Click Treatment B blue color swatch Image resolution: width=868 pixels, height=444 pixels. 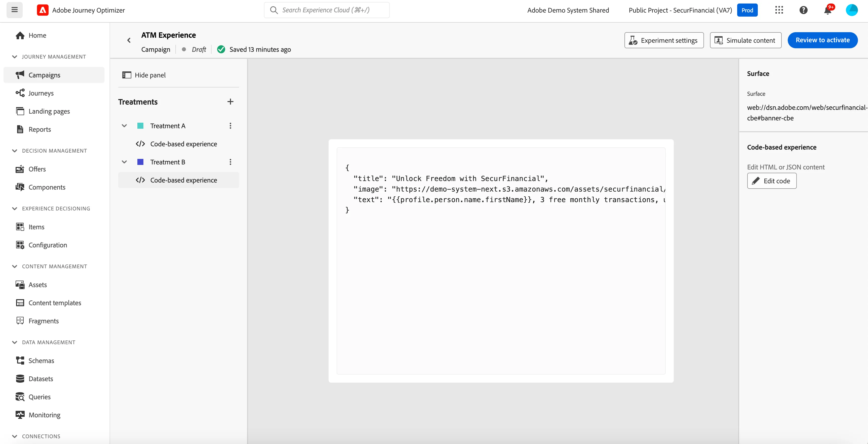[x=140, y=162]
